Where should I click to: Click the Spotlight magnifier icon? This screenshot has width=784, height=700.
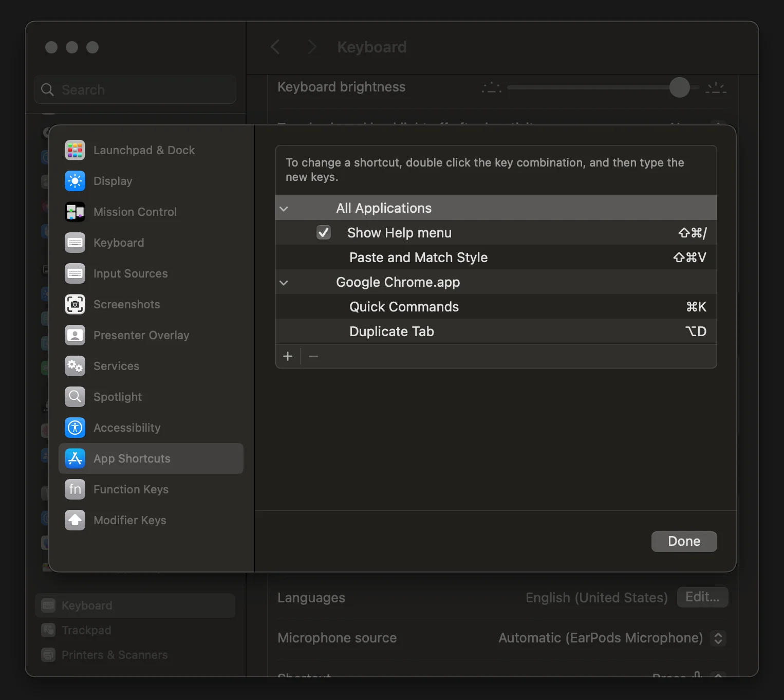75,397
